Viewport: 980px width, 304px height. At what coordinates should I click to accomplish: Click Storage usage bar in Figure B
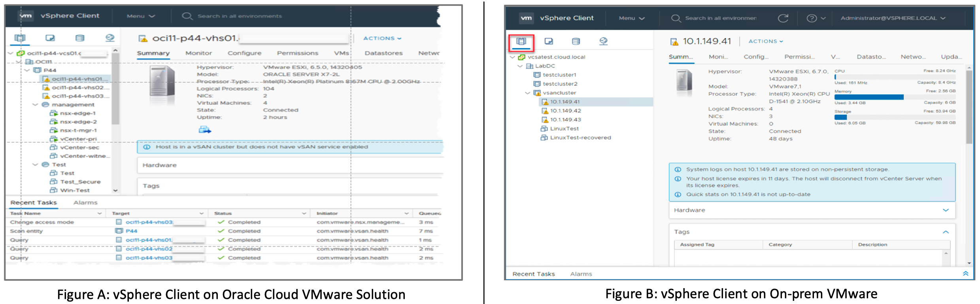click(895, 117)
